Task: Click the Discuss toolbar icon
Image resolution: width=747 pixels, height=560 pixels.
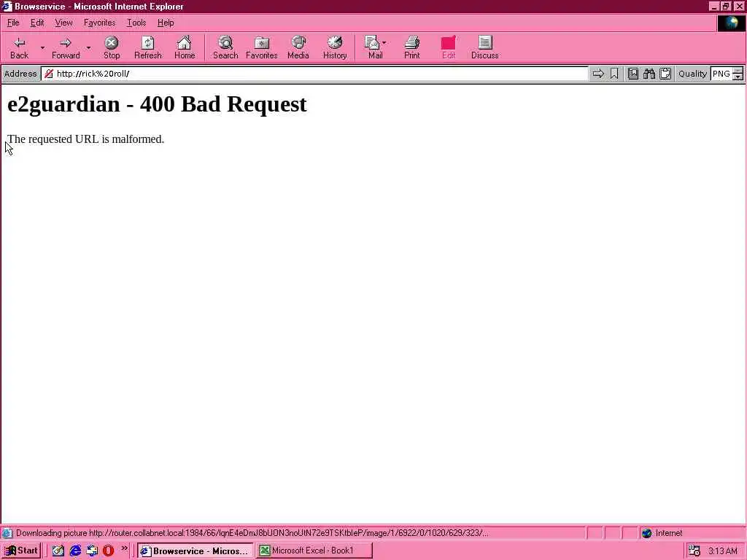Action: point(485,48)
